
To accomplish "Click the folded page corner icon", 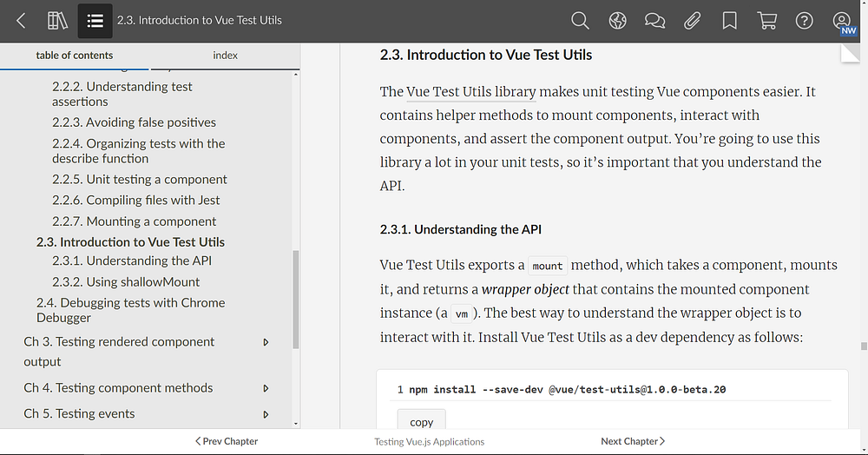I will tap(851, 54).
